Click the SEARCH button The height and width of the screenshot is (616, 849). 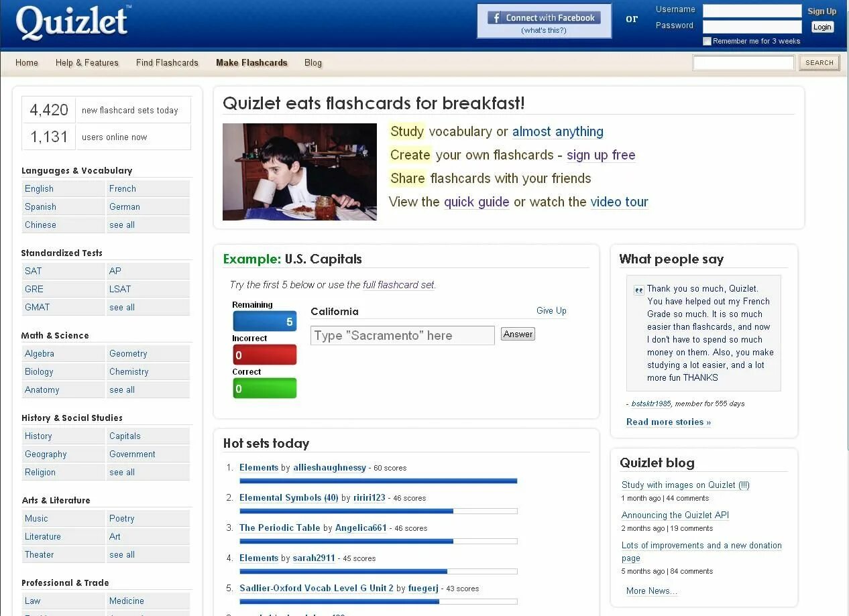point(819,63)
